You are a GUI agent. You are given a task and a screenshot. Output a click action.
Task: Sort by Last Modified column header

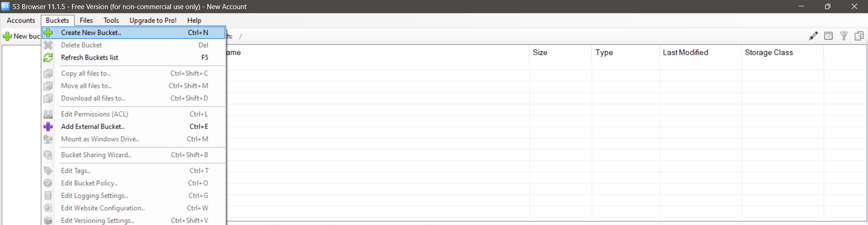click(x=701, y=53)
